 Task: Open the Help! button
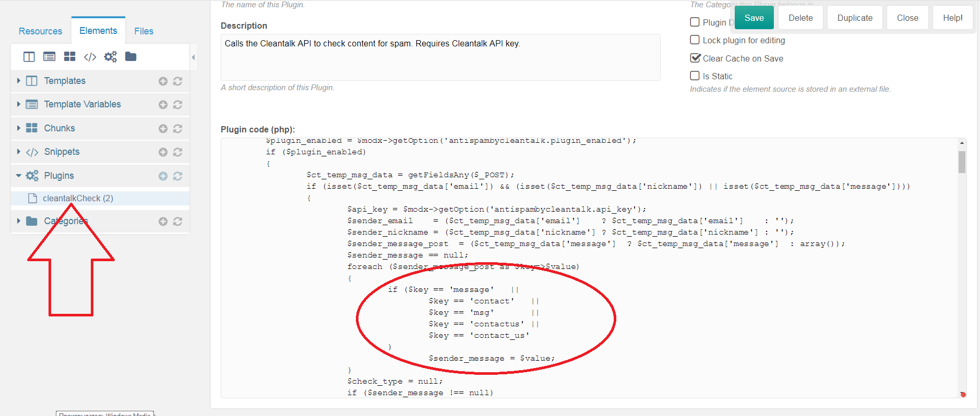coord(952,18)
